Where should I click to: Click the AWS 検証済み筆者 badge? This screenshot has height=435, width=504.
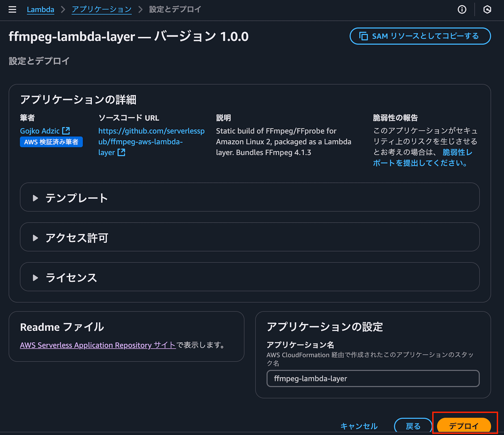coord(51,142)
